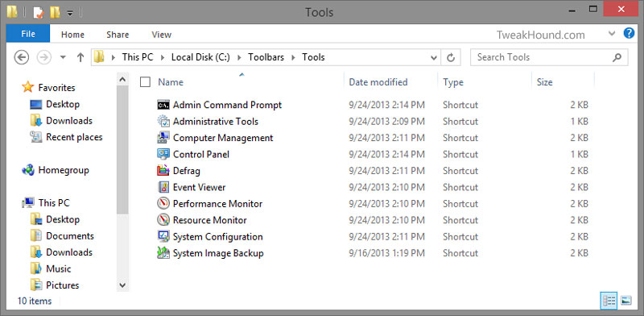
Task: Select the Defrag shortcut icon
Action: [x=163, y=171]
